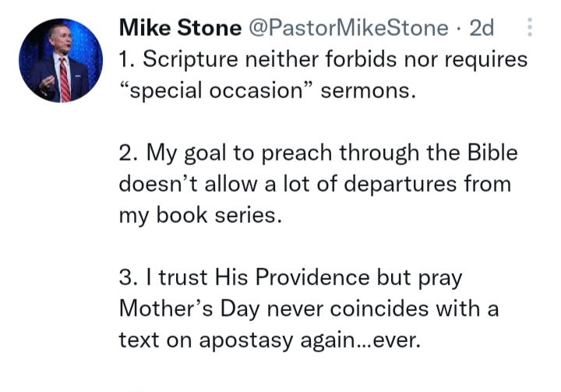
Task: Open the Mike Stone display name link
Action: point(180,29)
